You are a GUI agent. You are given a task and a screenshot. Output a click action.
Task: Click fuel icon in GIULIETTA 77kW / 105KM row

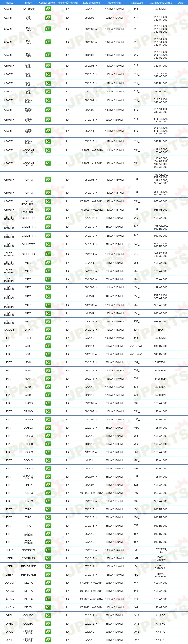point(48,244)
